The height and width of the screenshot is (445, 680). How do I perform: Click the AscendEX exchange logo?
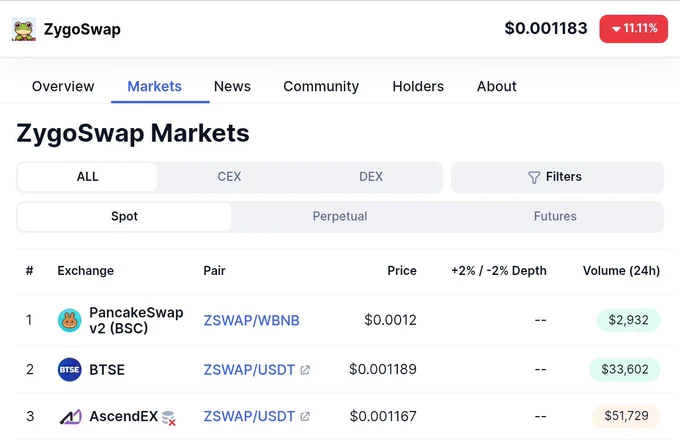coord(70,416)
